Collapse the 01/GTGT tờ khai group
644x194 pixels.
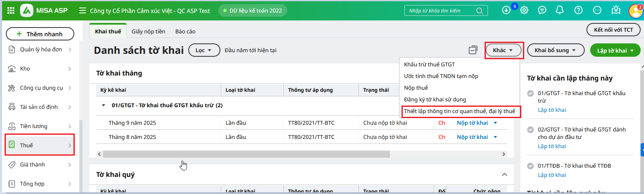click(104, 106)
